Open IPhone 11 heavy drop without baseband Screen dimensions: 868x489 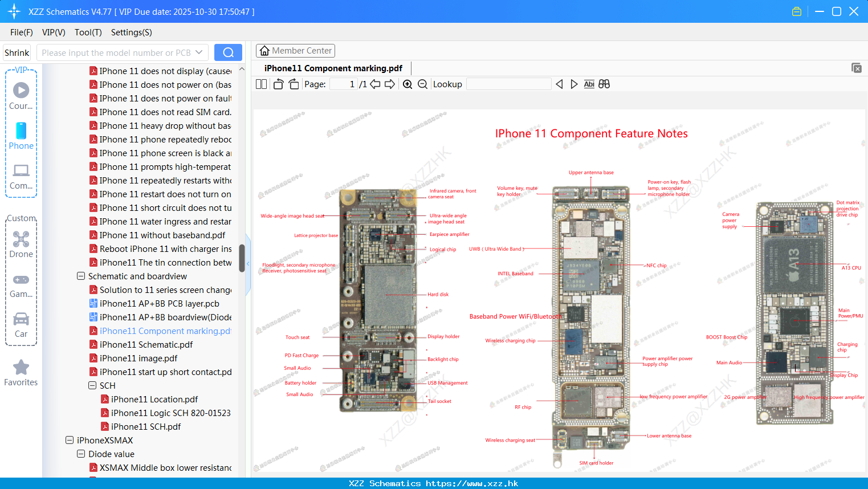165,126
